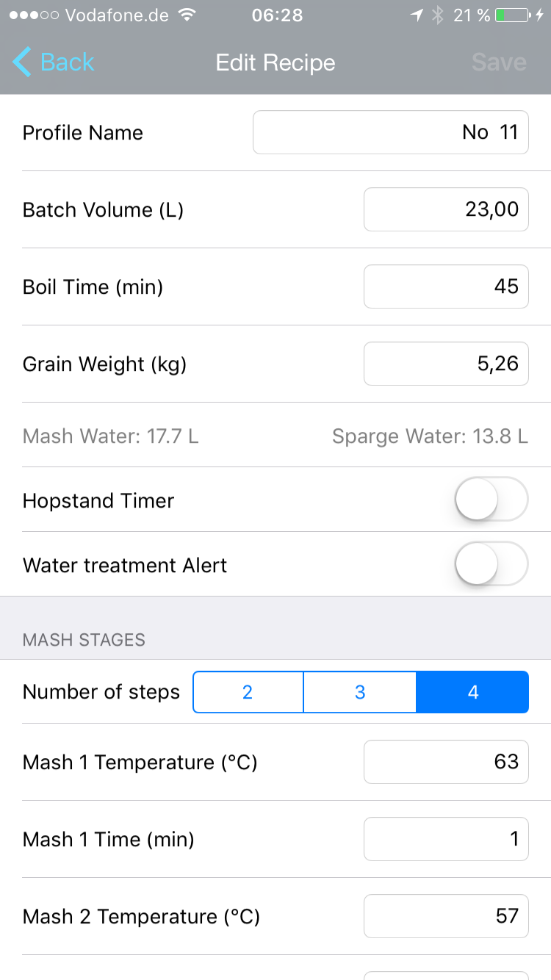Tap the Bluetooth status icon

point(438,15)
